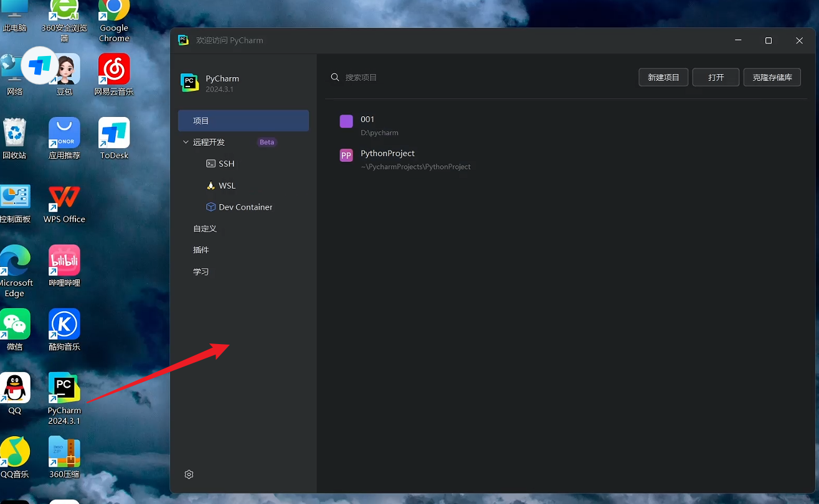
Task: Open 控制面板 desktop icon
Action: pos(14,202)
